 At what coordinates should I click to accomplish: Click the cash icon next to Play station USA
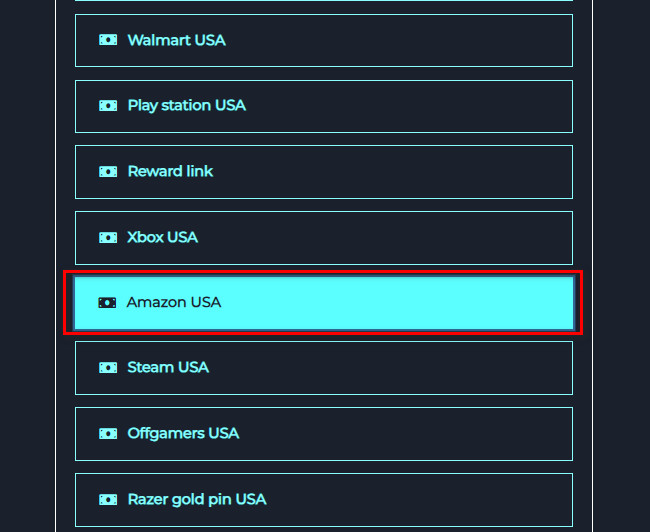coord(108,106)
